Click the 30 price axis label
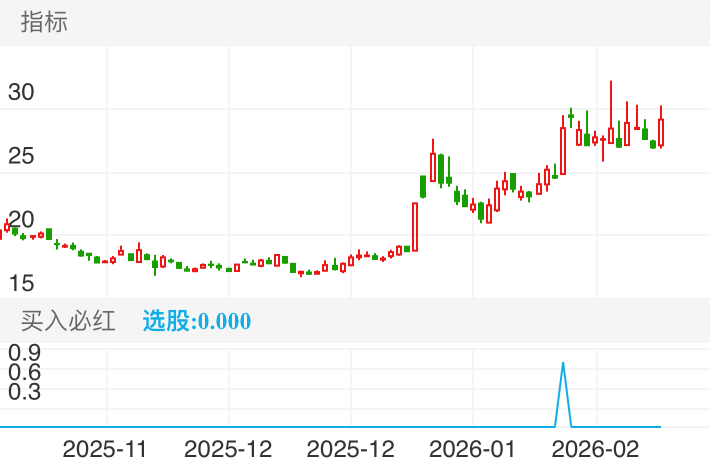Image resolution: width=710 pixels, height=472 pixels. click(21, 93)
